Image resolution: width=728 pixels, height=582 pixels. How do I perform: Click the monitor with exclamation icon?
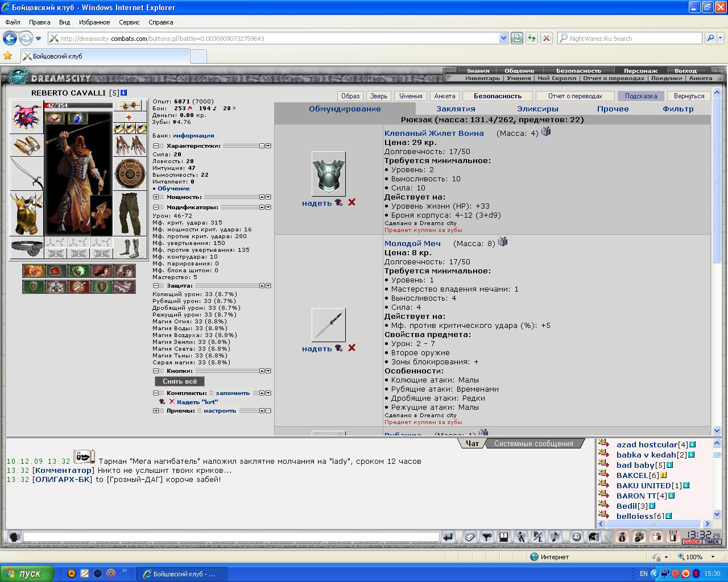pos(503,537)
